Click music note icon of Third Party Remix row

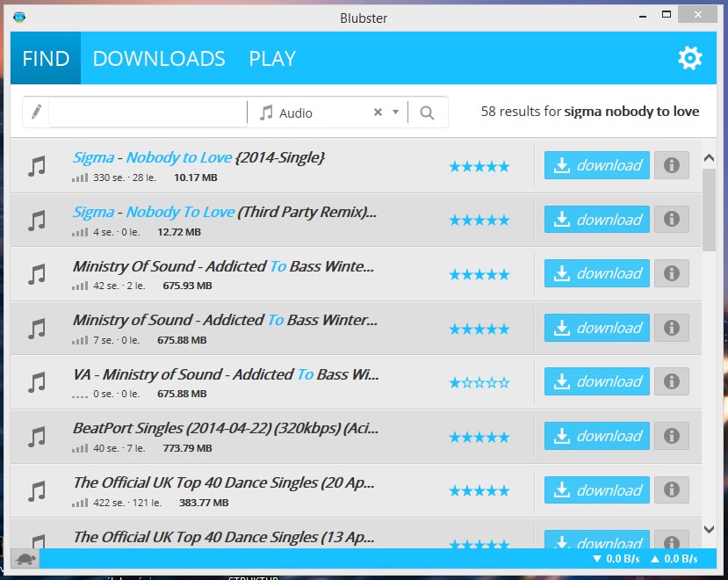37,221
